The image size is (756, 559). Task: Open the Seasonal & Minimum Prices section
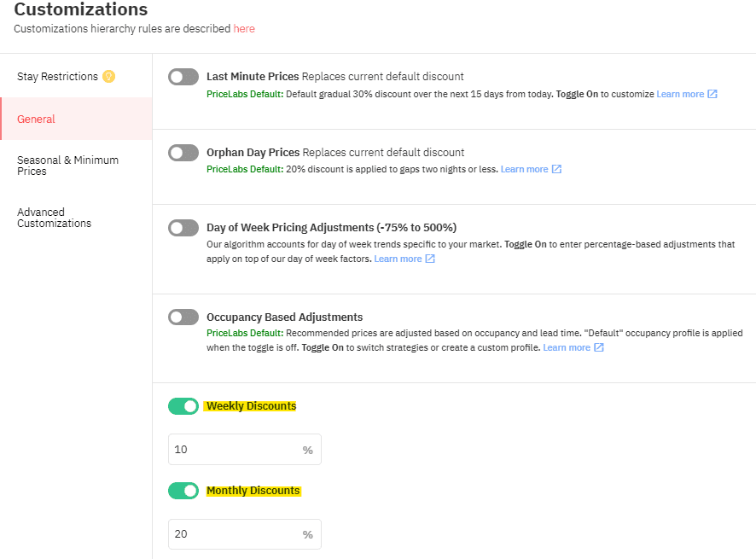point(68,166)
